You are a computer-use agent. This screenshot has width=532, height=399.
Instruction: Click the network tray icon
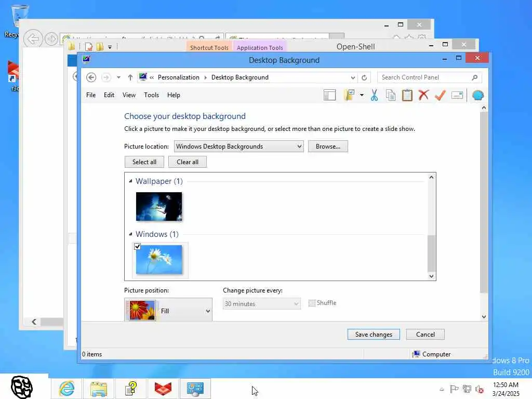pyautogui.click(x=467, y=389)
